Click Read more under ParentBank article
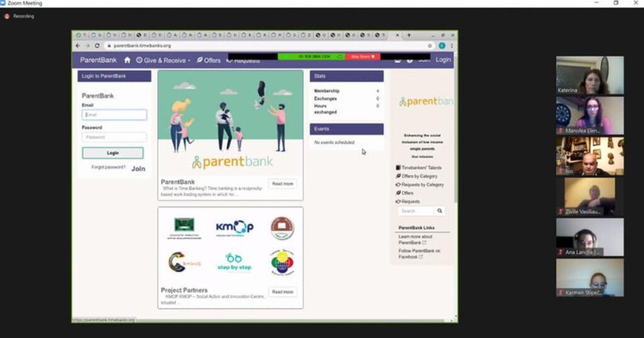644x338 pixels. pyautogui.click(x=282, y=183)
